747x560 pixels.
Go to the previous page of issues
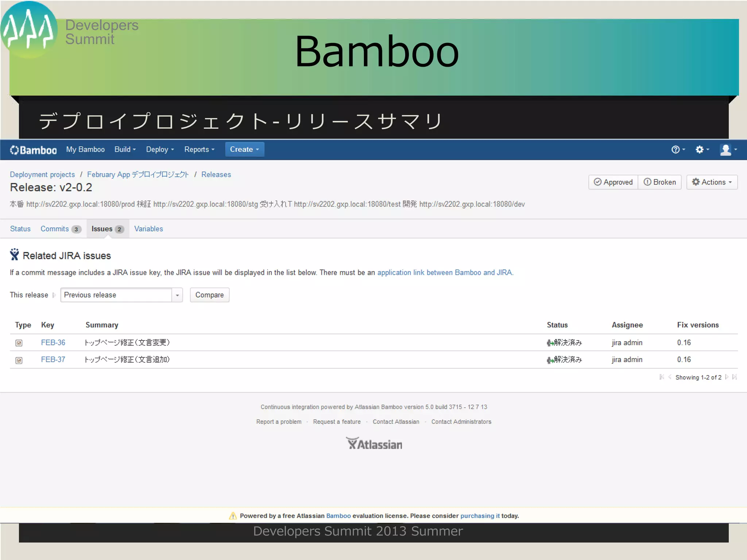(670, 377)
